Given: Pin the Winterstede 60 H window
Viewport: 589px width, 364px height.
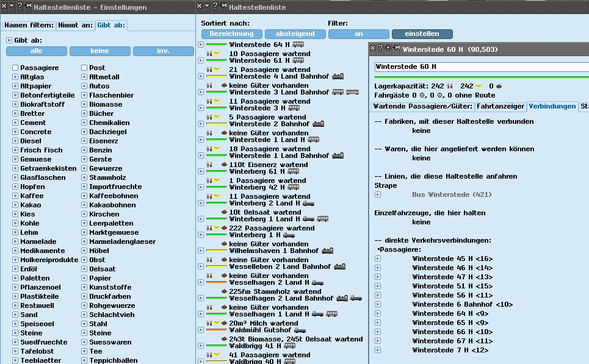Looking at the screenshot, I should 396,48.
